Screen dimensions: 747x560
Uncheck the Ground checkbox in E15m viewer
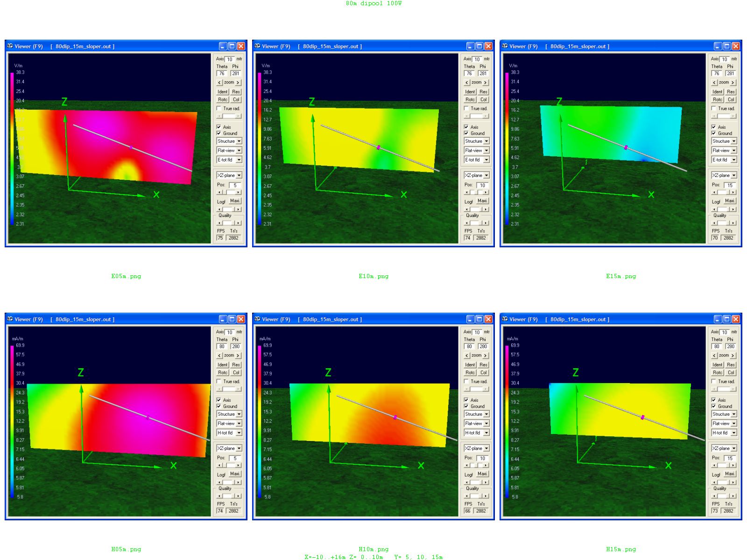pos(714,133)
